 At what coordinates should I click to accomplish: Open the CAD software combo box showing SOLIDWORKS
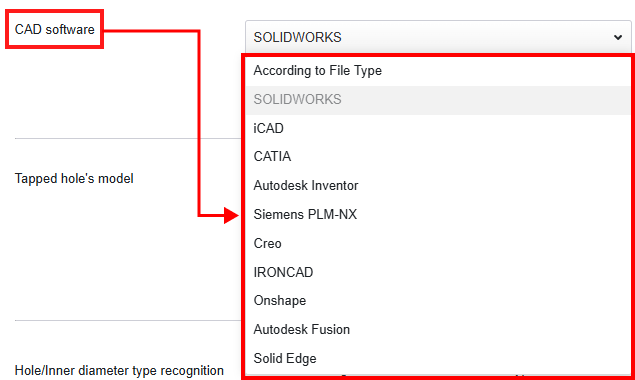[x=438, y=37]
